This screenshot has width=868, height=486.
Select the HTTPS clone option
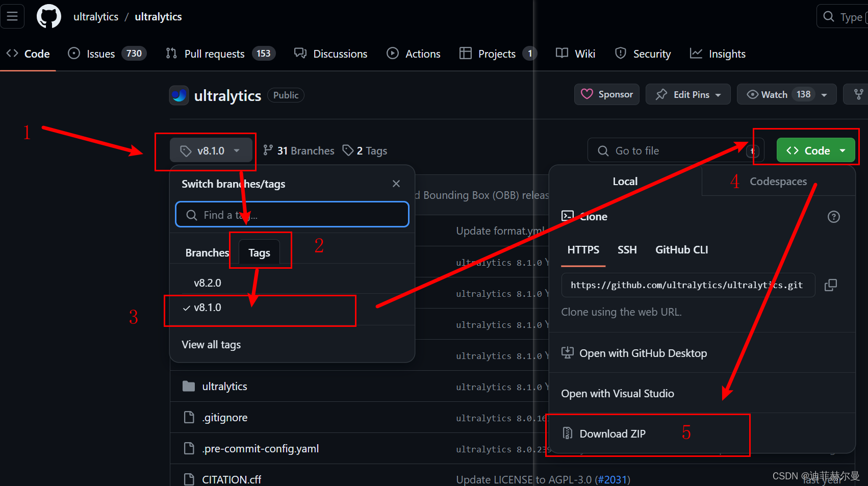[583, 250]
